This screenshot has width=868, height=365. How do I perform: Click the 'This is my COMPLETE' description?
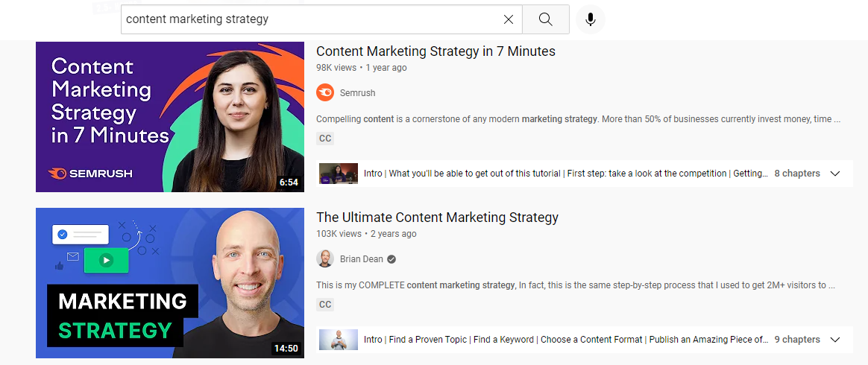pyautogui.click(x=576, y=285)
